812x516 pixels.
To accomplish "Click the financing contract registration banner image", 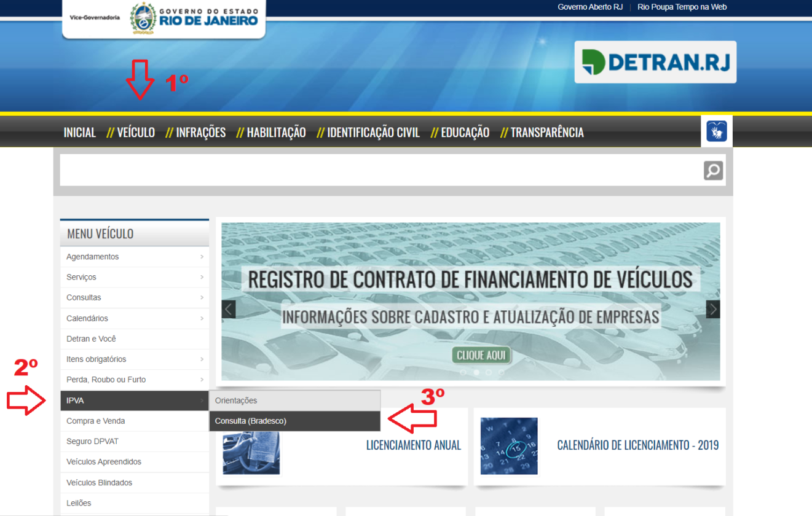I will tap(471, 301).
